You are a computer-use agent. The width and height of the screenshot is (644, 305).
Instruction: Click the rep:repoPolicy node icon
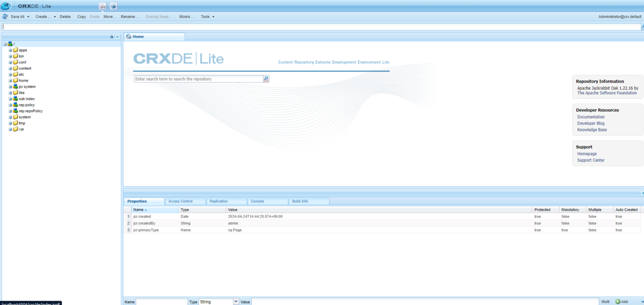pyautogui.click(x=16, y=111)
